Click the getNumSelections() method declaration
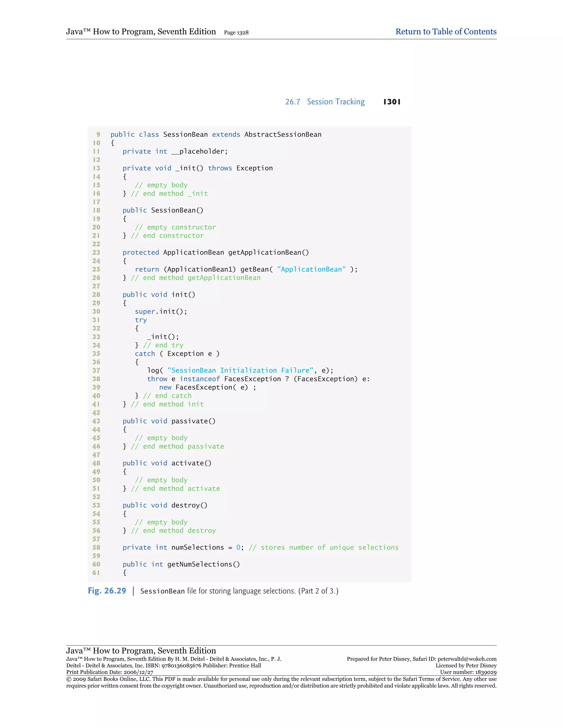Screen dimensions: 563x728 (181, 564)
